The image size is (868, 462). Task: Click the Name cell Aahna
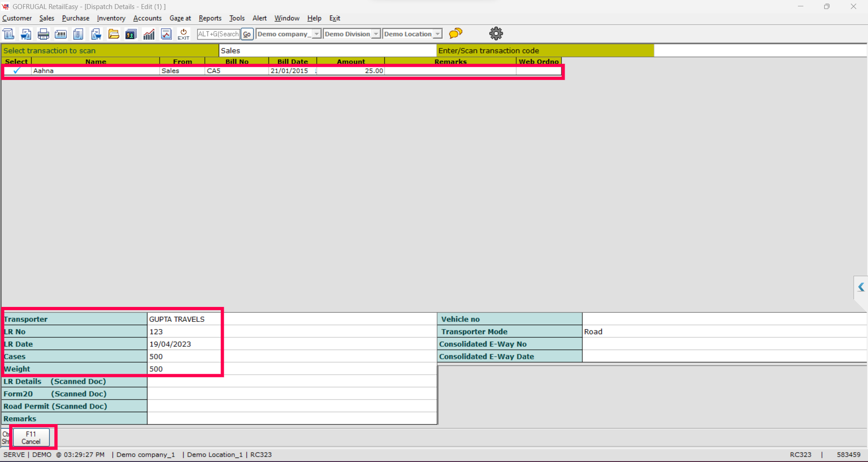click(95, 71)
